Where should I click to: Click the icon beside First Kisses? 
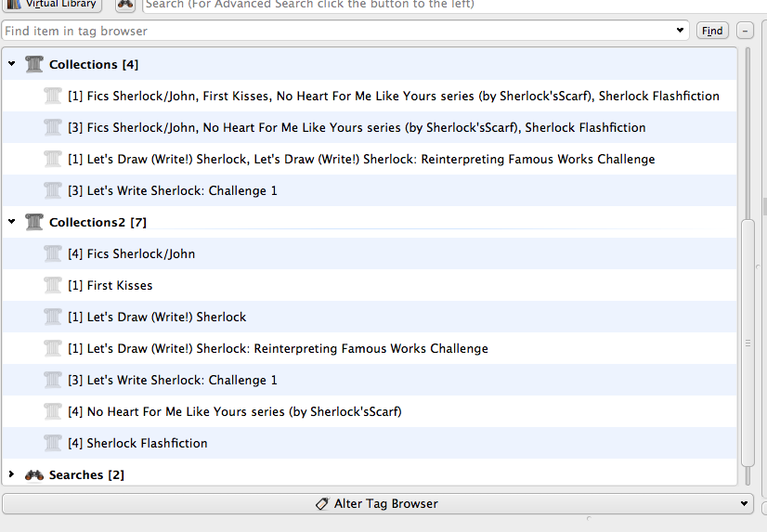click(53, 285)
